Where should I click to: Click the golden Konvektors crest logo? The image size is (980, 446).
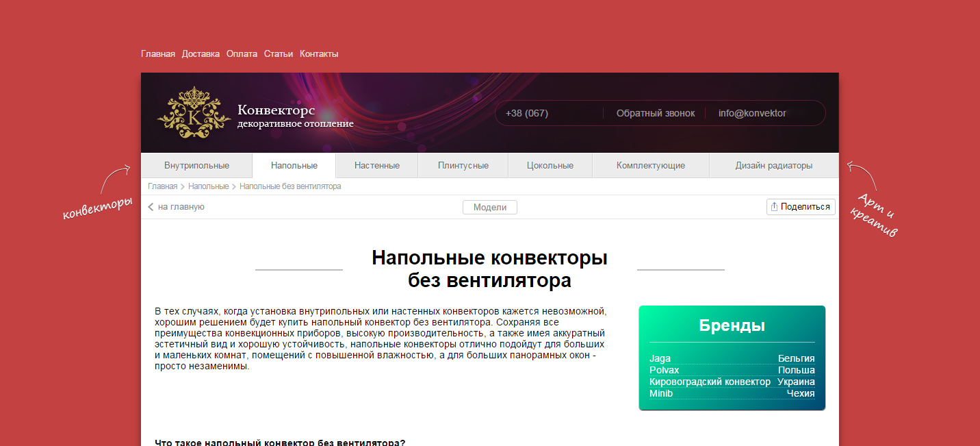(190, 113)
